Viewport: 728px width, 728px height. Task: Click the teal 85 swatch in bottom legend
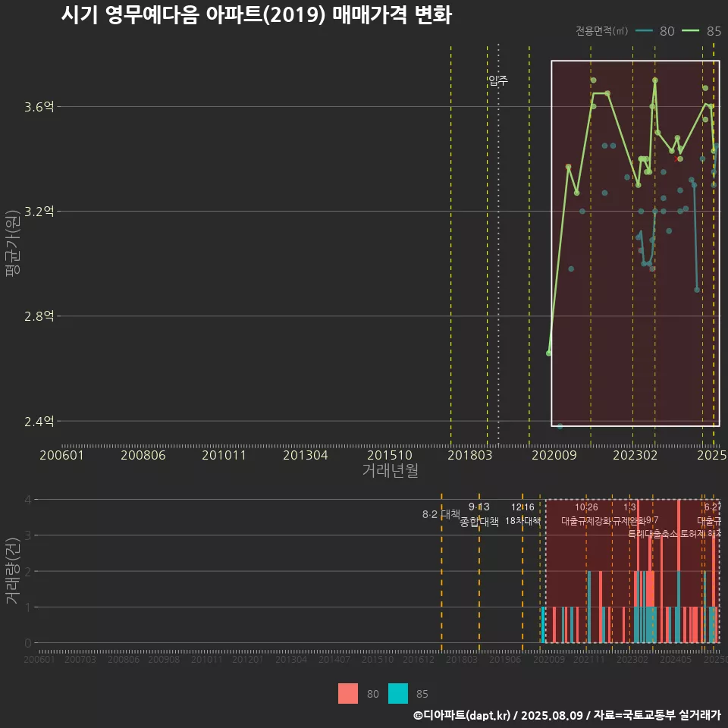click(398, 693)
